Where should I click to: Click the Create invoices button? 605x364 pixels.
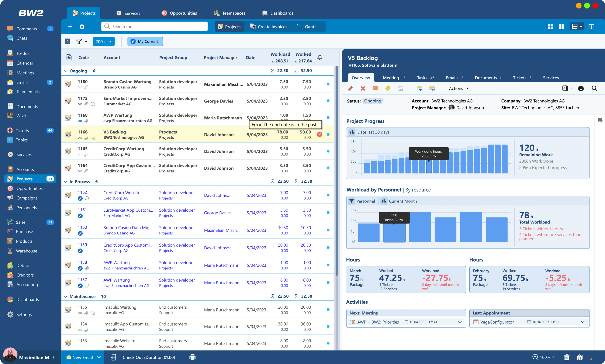point(269,26)
